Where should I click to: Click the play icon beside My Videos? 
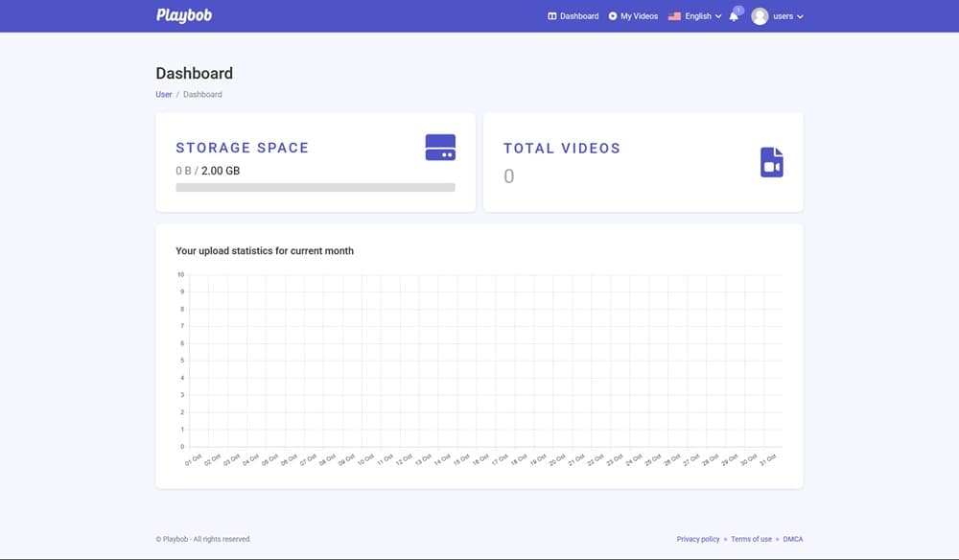[613, 16]
